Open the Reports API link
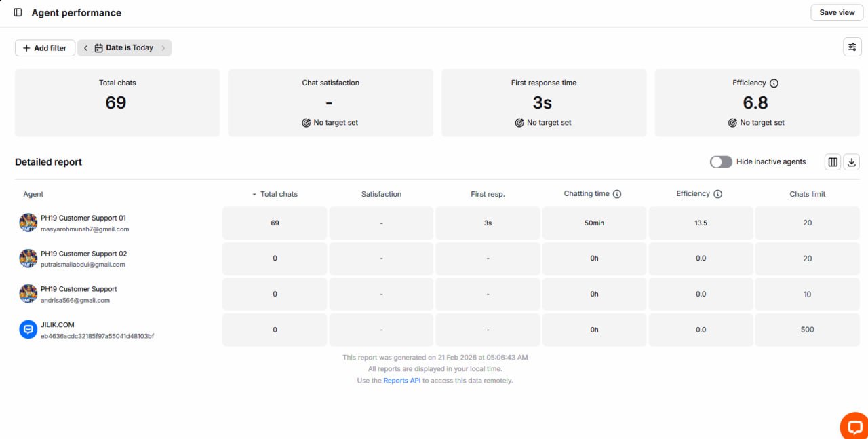The height and width of the screenshot is (439, 868). point(402,381)
